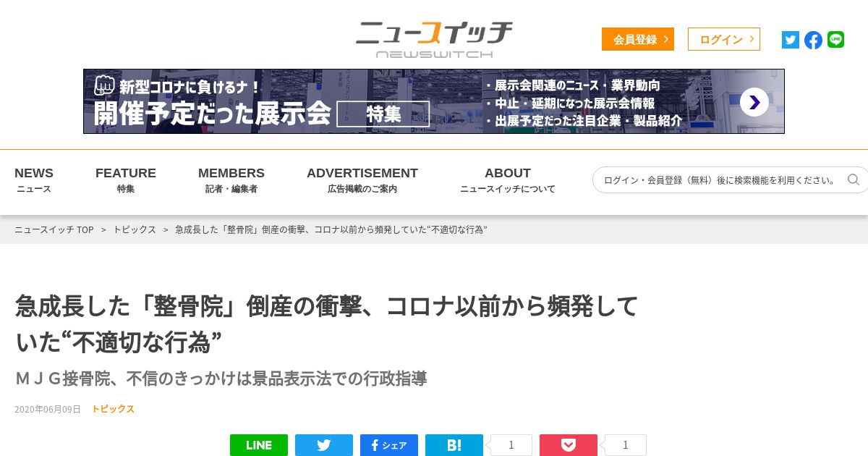Image resolution: width=868 pixels, height=456 pixels.
Task: Save article with red Pocket button
Action: pyautogui.click(x=569, y=445)
